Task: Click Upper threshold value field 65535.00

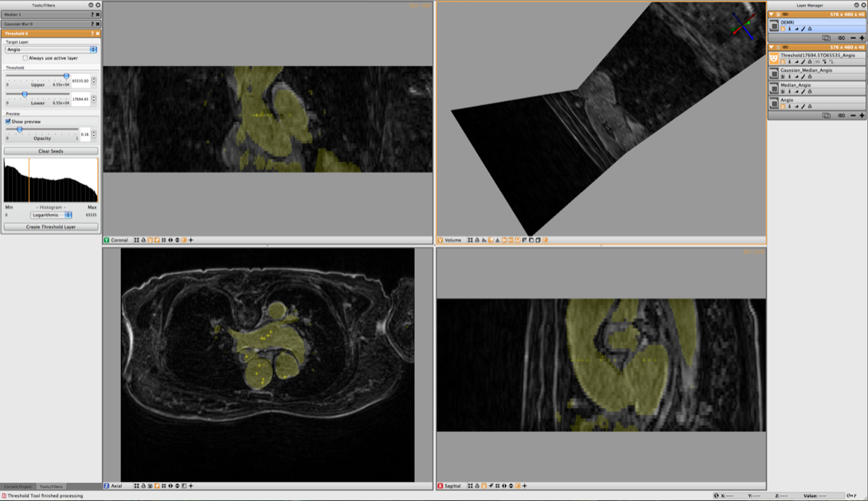Action: [80, 80]
